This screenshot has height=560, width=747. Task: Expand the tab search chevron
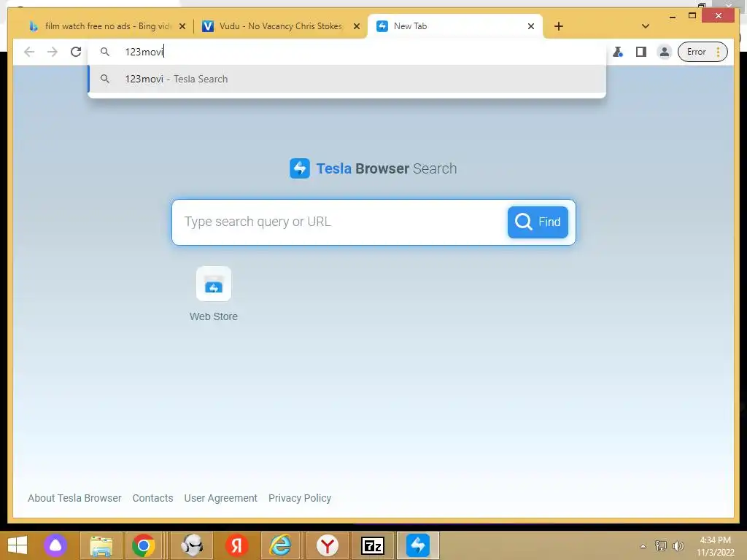point(646,27)
